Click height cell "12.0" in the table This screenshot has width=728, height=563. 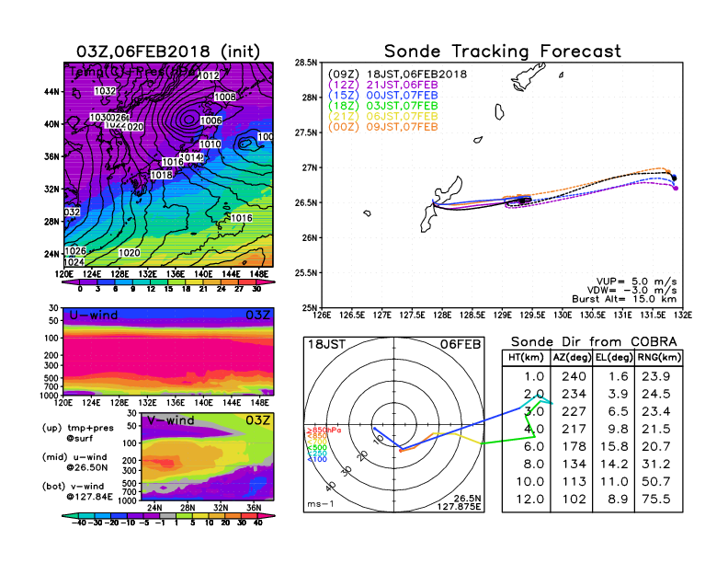pyautogui.click(x=529, y=500)
